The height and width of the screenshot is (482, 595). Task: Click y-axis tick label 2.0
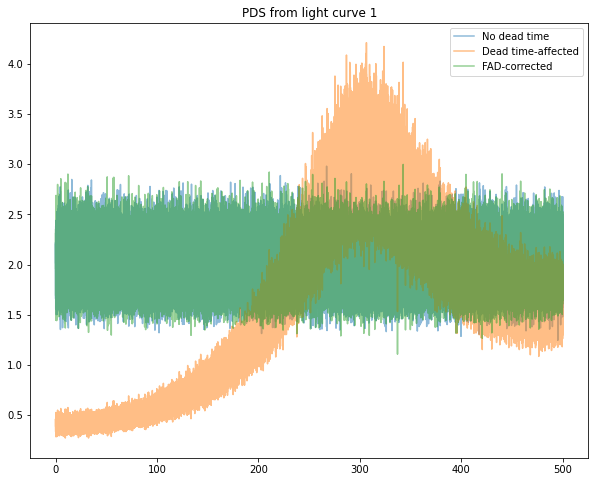[x=15, y=265]
